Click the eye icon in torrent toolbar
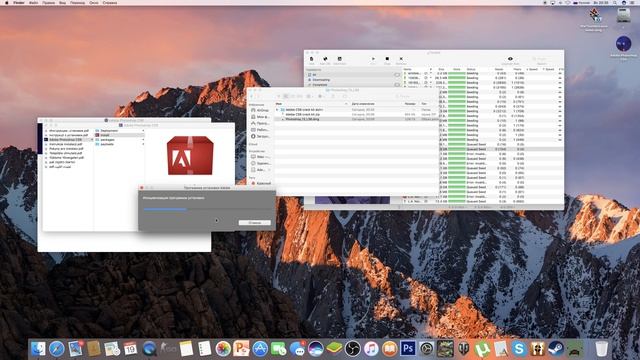 pos(510,59)
